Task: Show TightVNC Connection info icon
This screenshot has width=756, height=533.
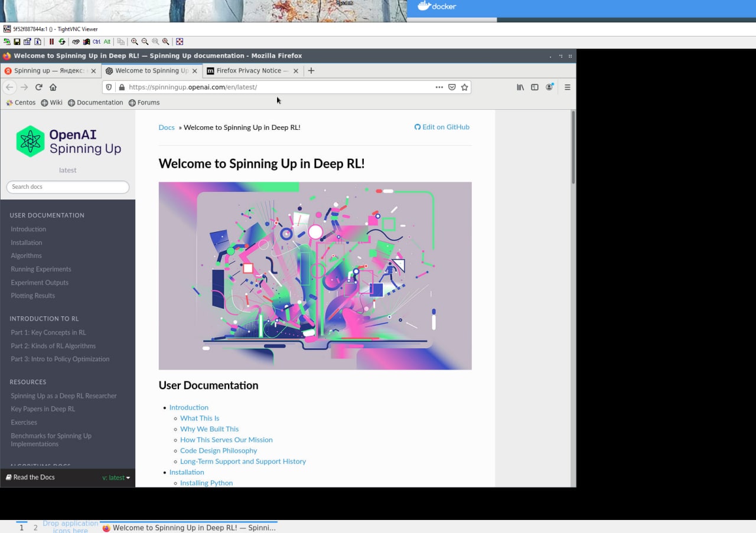Action: (x=38, y=42)
